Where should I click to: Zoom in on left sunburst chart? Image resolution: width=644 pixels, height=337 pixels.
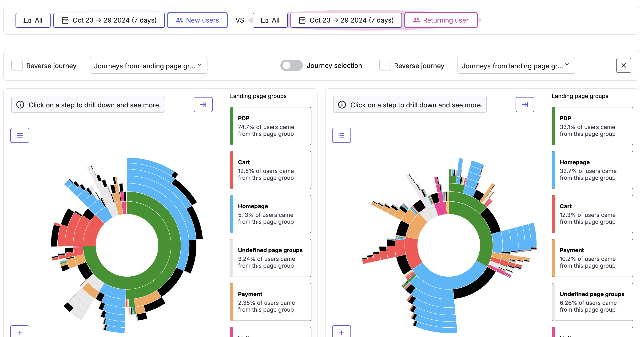coord(20,332)
